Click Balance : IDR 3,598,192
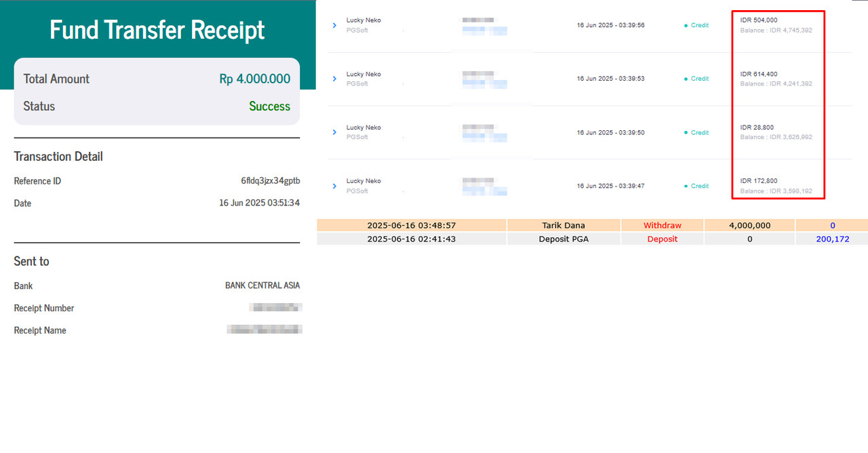This screenshot has height=453, width=868. click(x=776, y=191)
